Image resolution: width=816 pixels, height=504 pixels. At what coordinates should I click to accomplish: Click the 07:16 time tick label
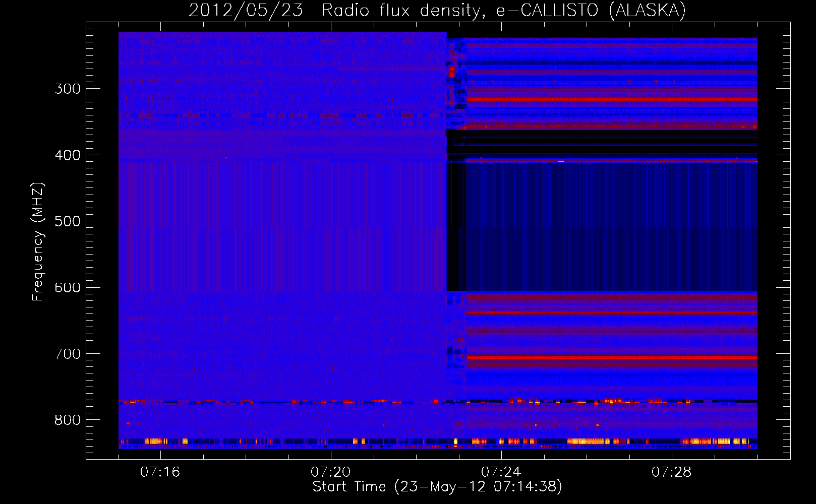160,472
